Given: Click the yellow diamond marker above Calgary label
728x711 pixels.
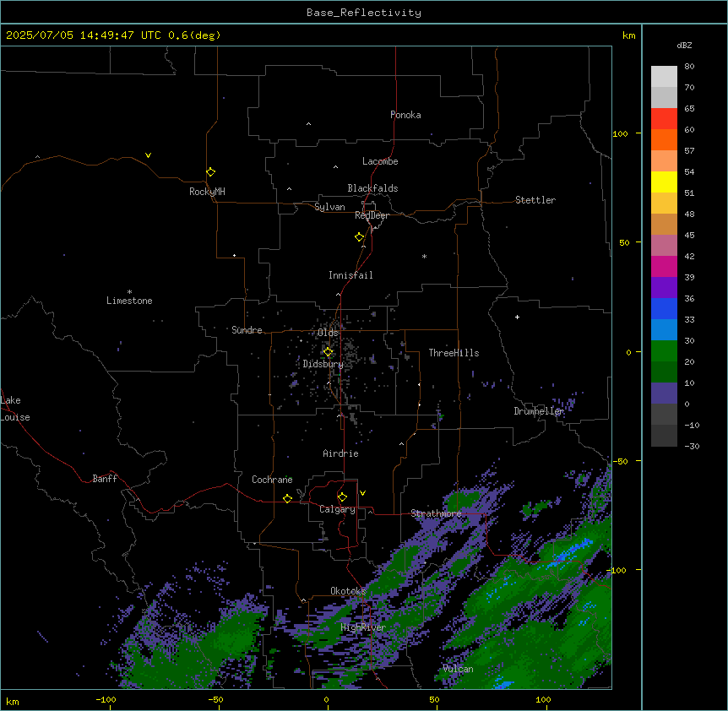Looking at the screenshot, I should click(x=342, y=497).
